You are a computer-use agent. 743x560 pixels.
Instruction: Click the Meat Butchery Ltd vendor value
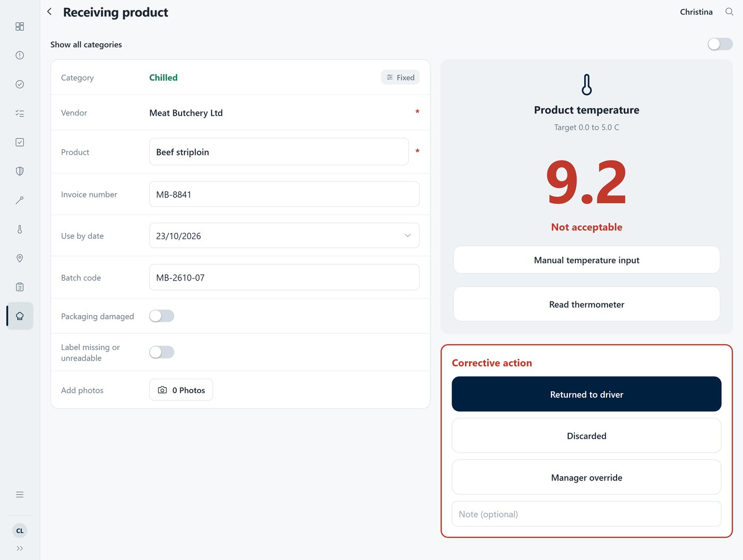point(186,113)
